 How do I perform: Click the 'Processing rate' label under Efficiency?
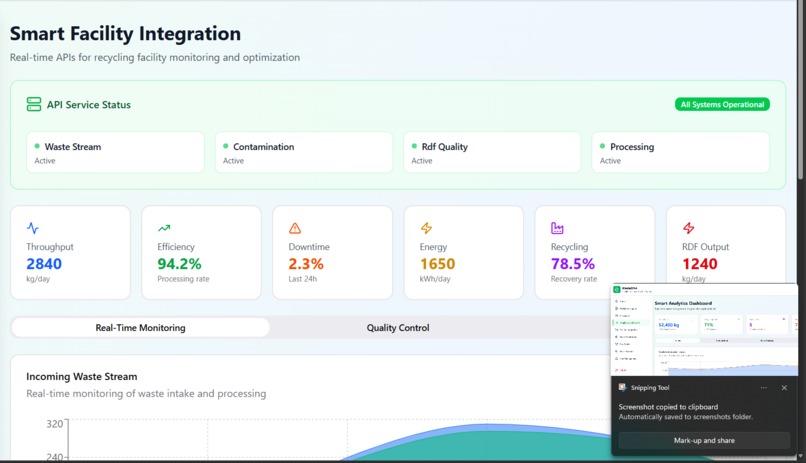click(x=184, y=279)
